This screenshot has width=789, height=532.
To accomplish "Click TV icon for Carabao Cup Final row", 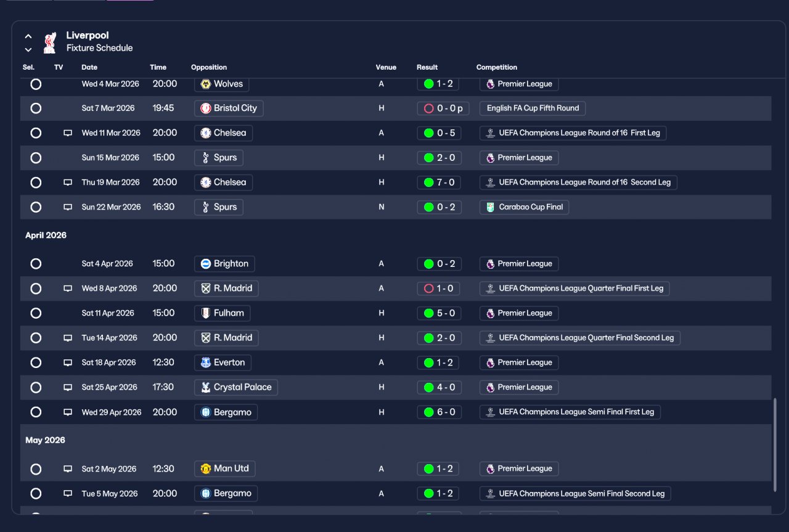I will click(68, 207).
